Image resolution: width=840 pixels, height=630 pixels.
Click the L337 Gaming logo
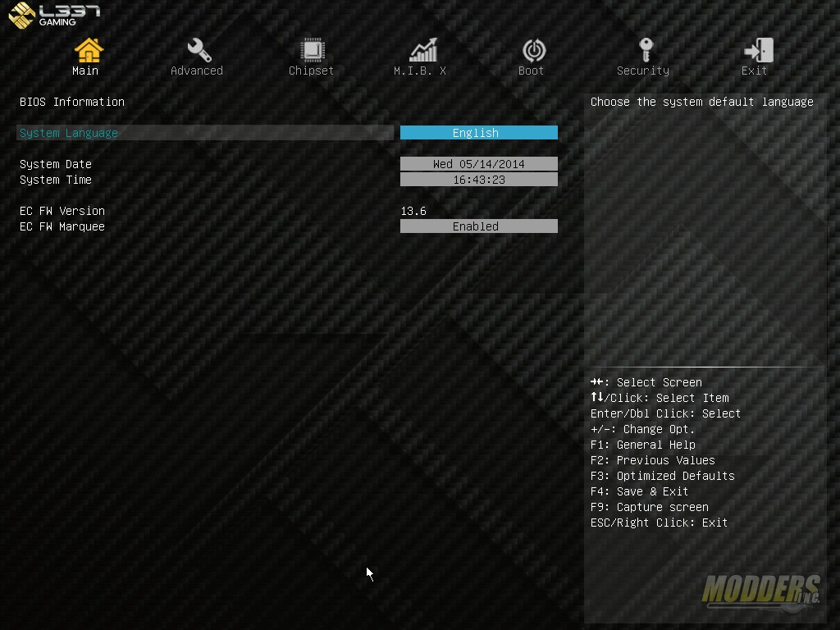[x=55, y=15]
